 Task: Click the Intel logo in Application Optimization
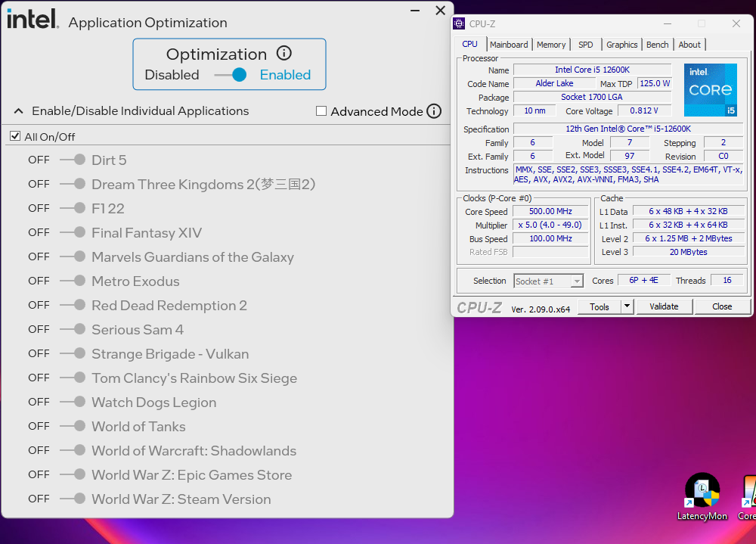33,20
